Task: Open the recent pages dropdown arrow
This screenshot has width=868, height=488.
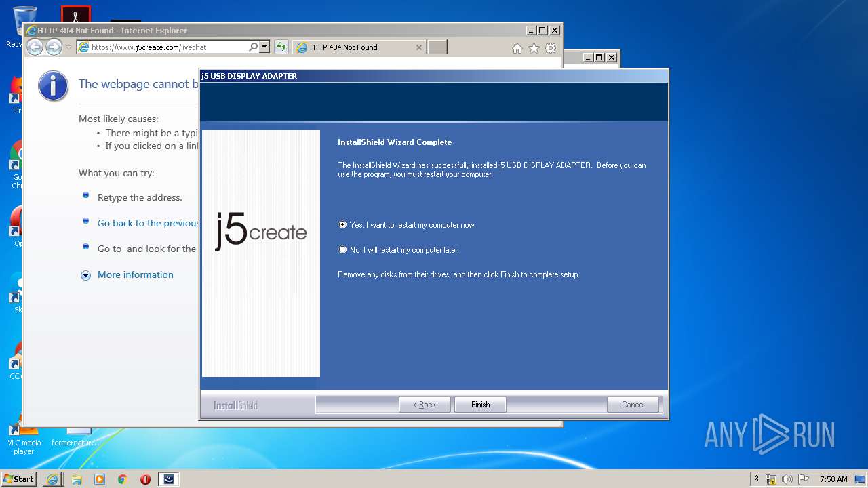Action: (x=68, y=47)
